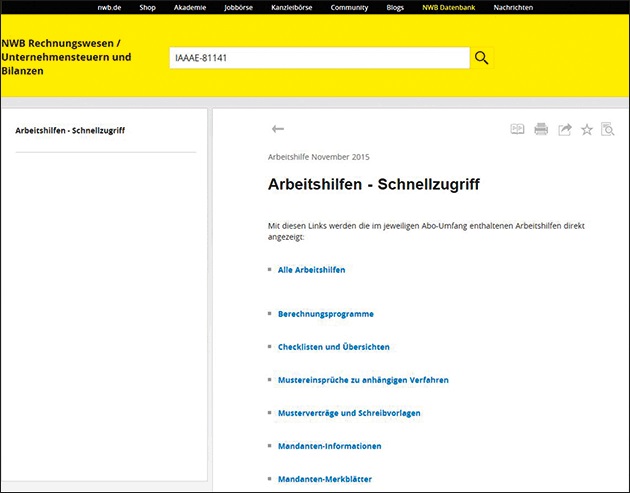Open the Shop menu item
Viewport: 630px width, 493px height.
point(147,7)
